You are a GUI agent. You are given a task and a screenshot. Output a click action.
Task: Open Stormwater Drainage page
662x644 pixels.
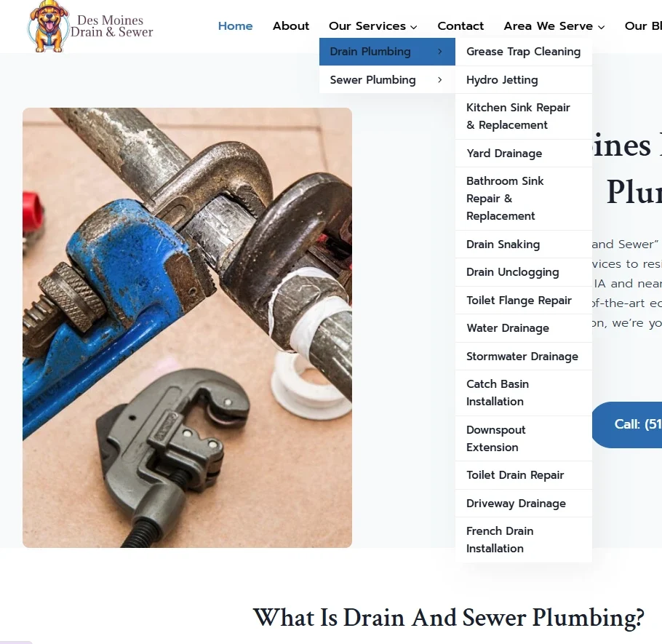coord(524,357)
